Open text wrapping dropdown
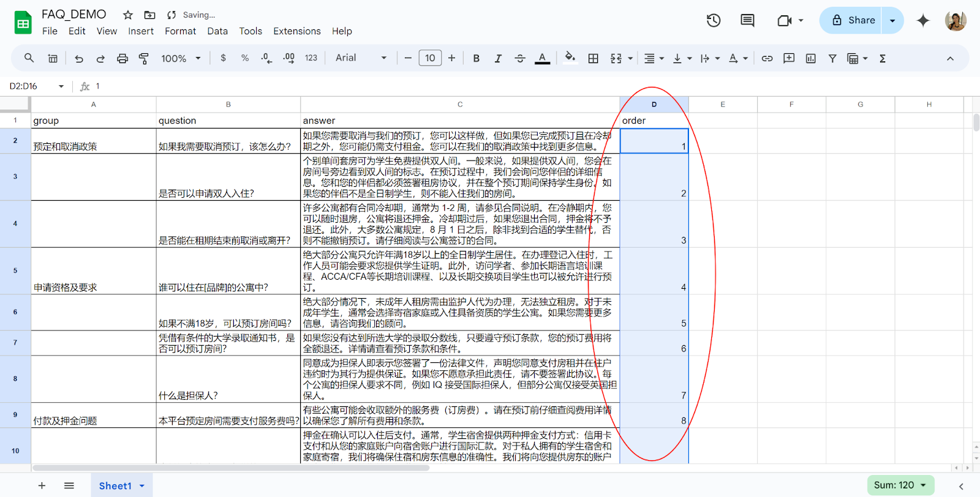 [x=709, y=58]
